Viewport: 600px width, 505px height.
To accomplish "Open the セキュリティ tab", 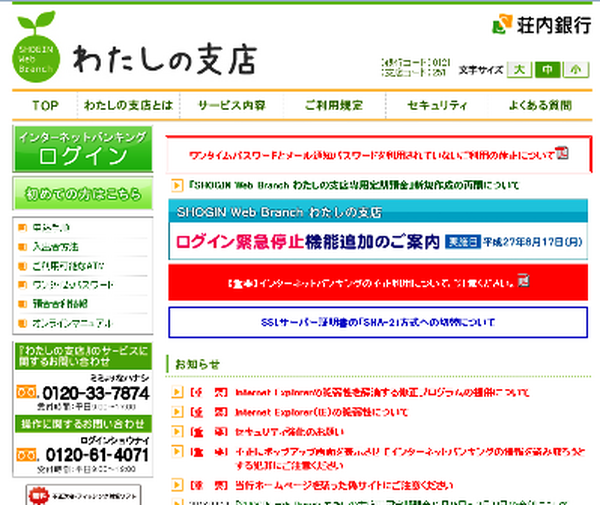I will click(x=437, y=105).
